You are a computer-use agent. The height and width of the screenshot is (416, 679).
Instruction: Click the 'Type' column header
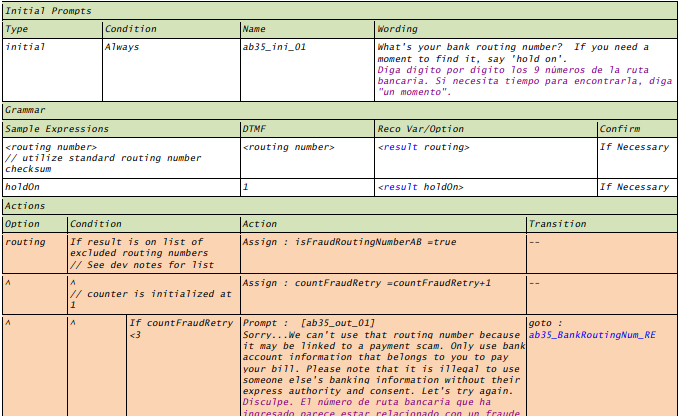click(52, 29)
